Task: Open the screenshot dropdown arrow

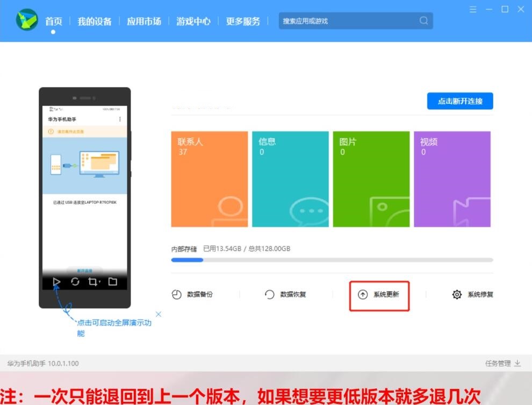Action: [x=100, y=282]
